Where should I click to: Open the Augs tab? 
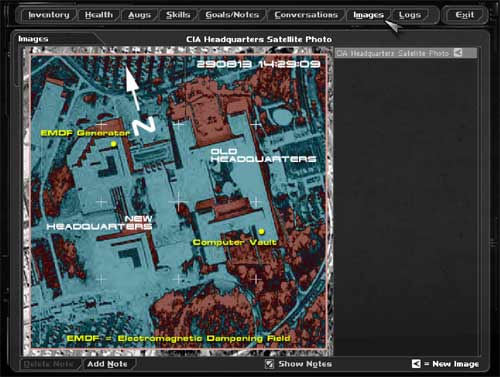139,15
